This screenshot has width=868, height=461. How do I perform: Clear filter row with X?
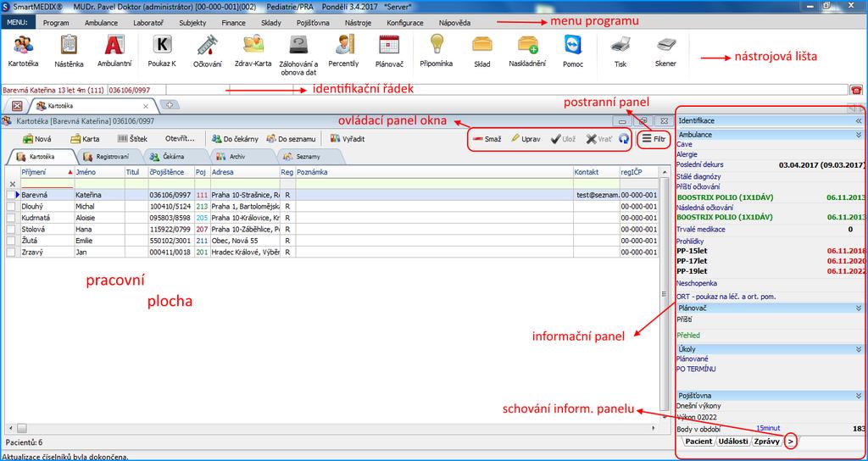click(x=13, y=184)
